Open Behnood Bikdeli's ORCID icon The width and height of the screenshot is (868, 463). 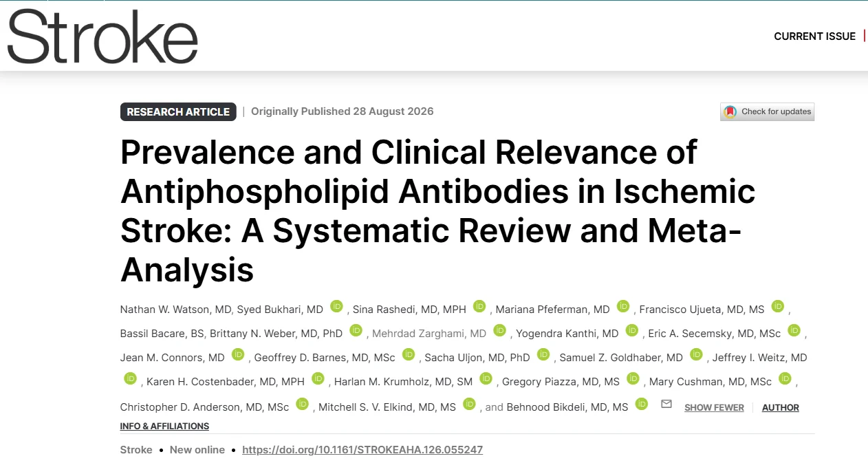(642, 404)
